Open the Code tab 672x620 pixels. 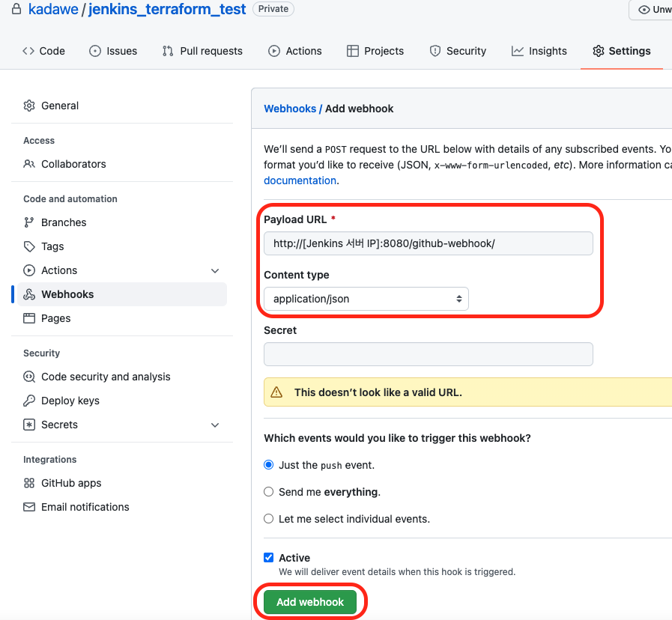(43, 51)
